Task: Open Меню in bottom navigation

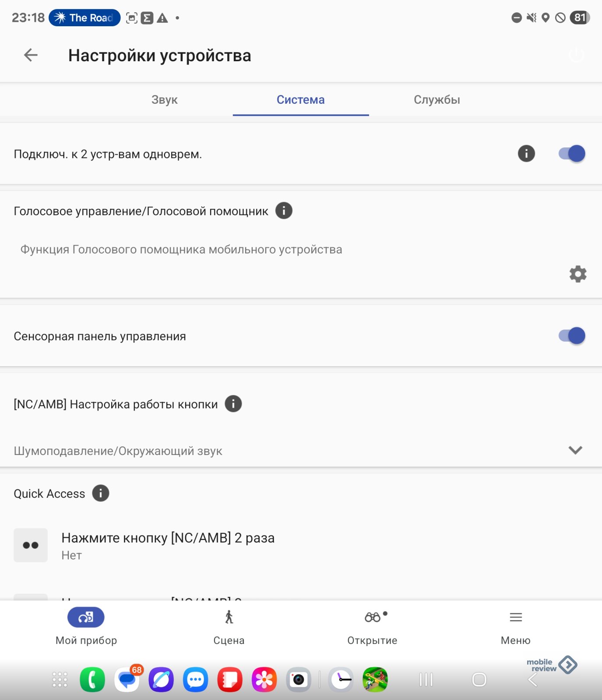Action: 516,626
